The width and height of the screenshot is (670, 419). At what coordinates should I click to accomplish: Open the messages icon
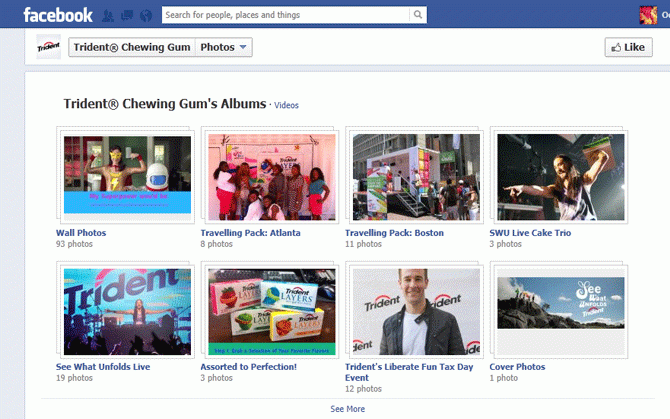click(x=127, y=16)
